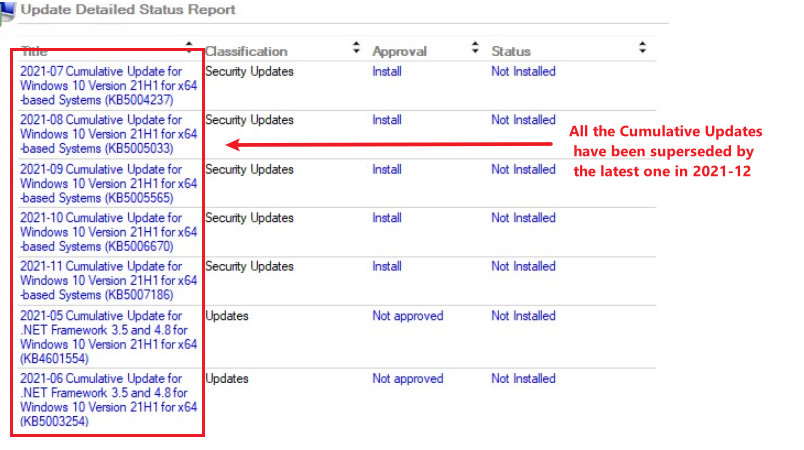
Task: Click the Update Detailed Status Report heading
Action: (x=128, y=10)
